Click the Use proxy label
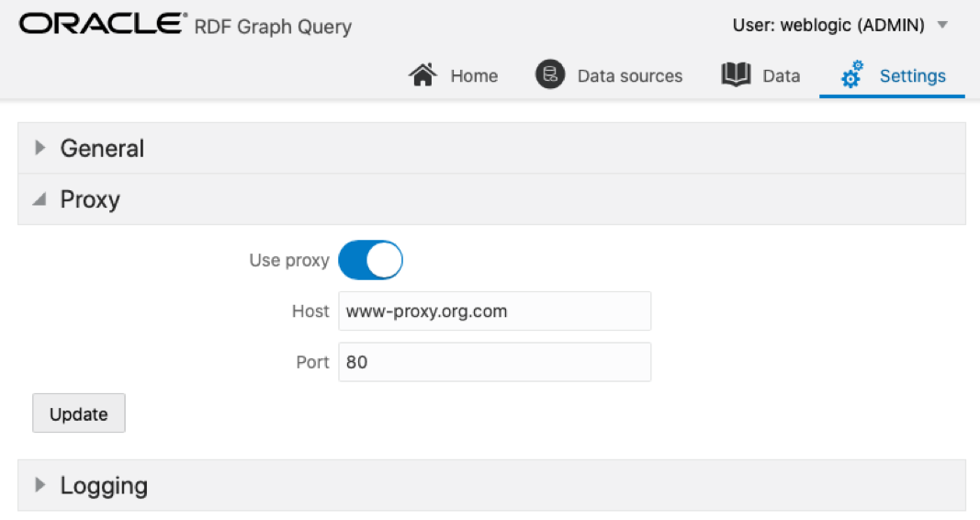Viewport: 980px width, 520px height. [288, 260]
